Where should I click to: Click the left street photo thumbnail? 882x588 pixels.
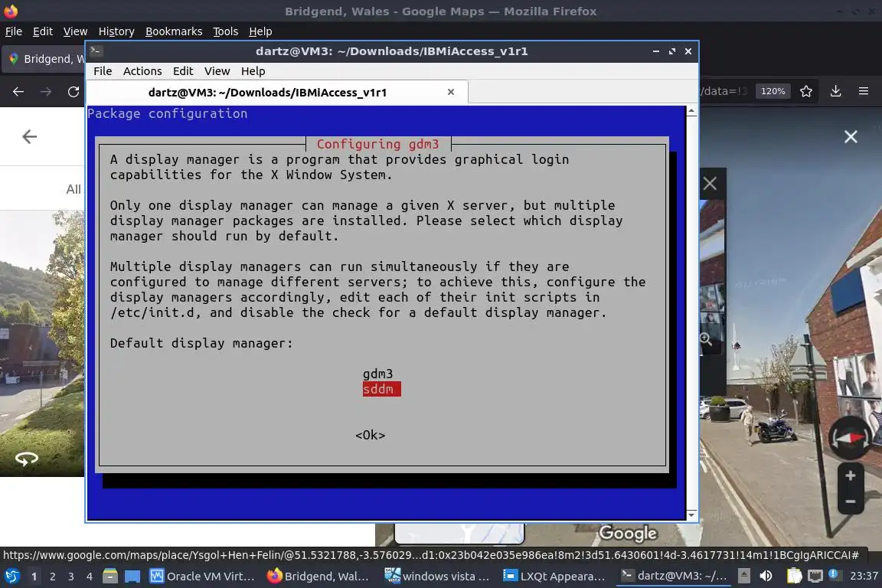[42, 343]
